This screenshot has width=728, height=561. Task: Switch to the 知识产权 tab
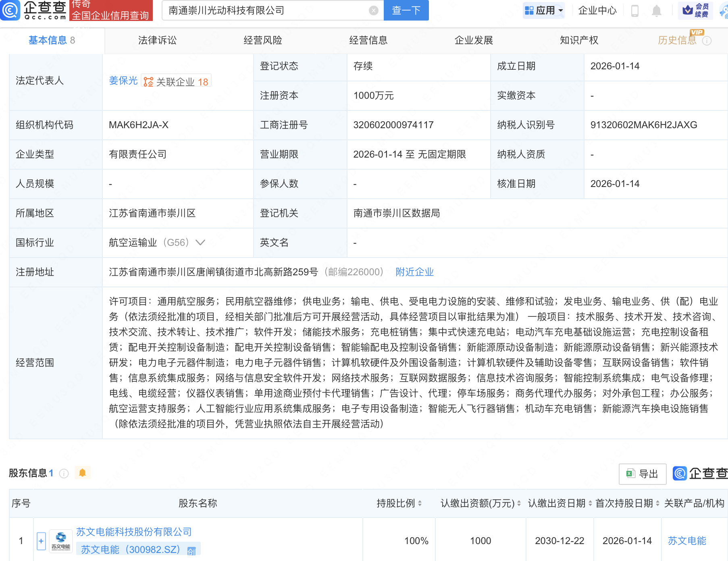pyautogui.click(x=579, y=40)
